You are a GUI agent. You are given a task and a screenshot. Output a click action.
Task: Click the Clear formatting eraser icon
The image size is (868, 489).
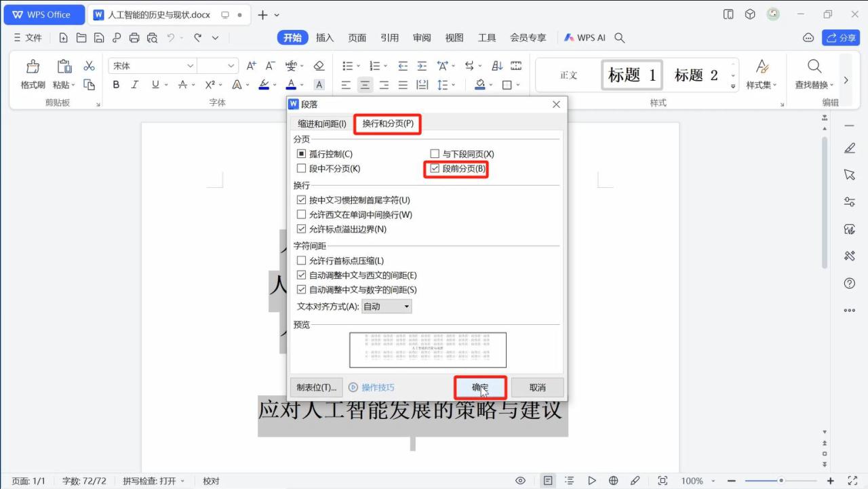(x=319, y=66)
